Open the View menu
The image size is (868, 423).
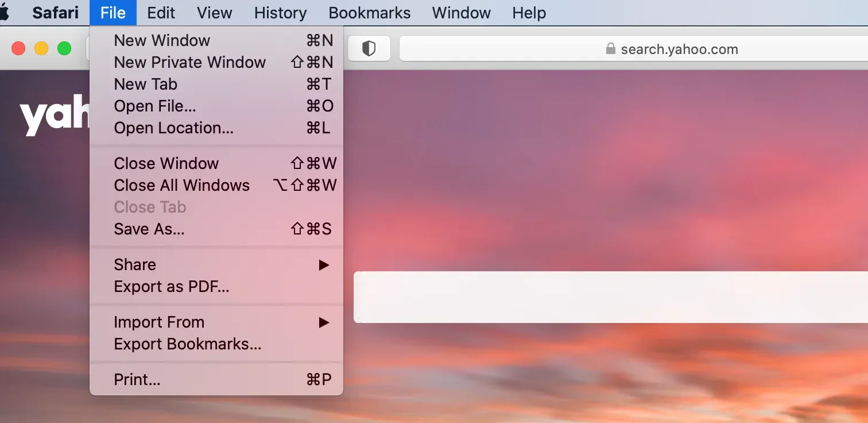[214, 13]
